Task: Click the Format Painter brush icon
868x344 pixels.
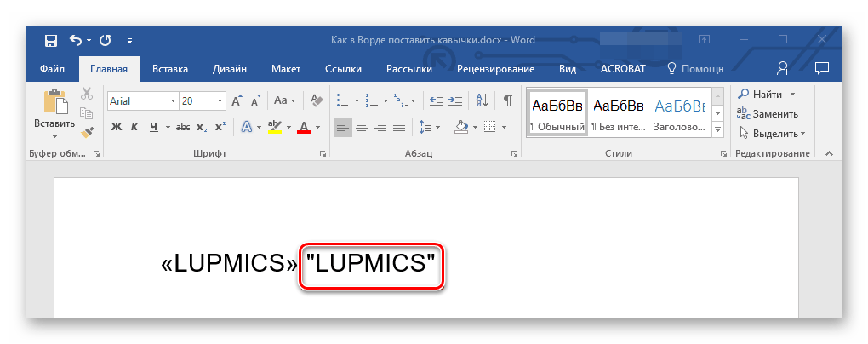Action: click(x=87, y=132)
